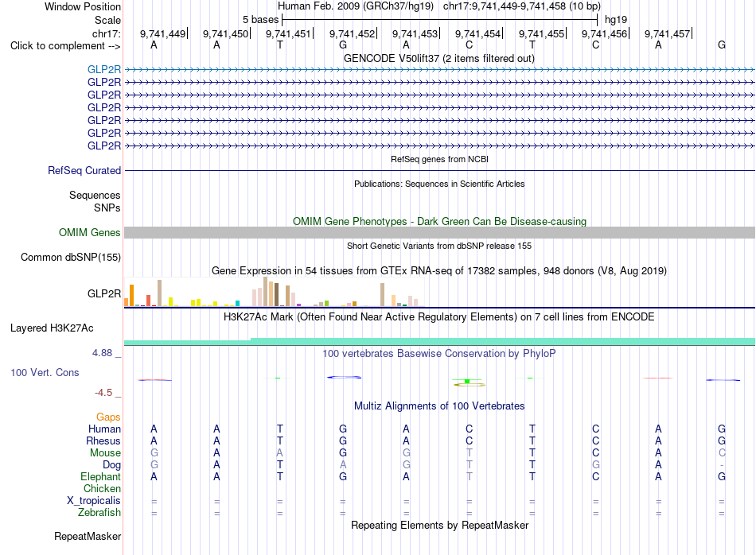Click the dash gap character in Dog row

click(721, 465)
